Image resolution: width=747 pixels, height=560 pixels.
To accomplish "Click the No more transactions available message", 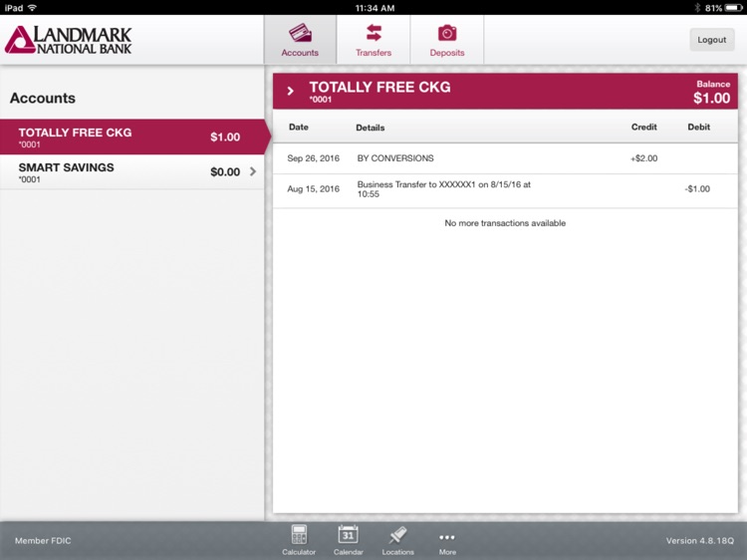I will pyautogui.click(x=505, y=223).
